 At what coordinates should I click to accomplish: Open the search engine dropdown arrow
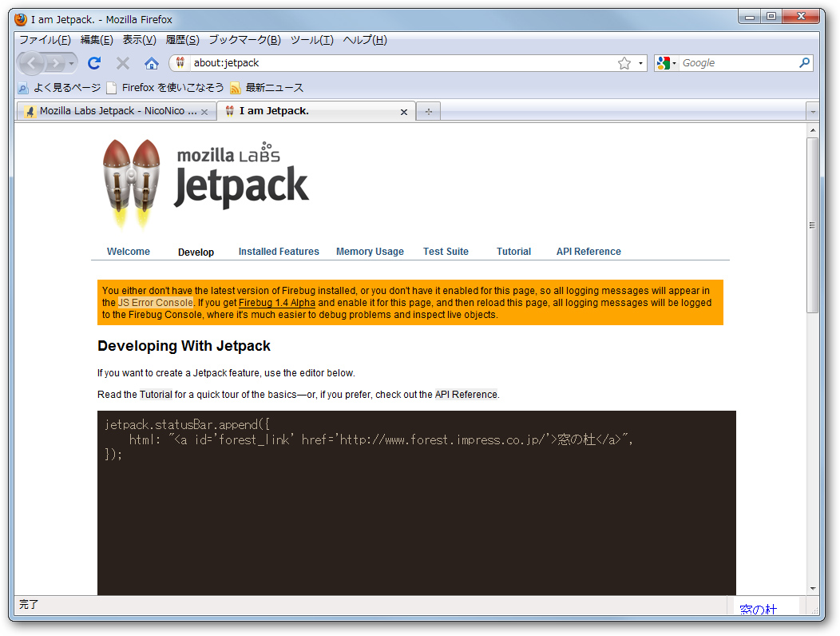675,62
